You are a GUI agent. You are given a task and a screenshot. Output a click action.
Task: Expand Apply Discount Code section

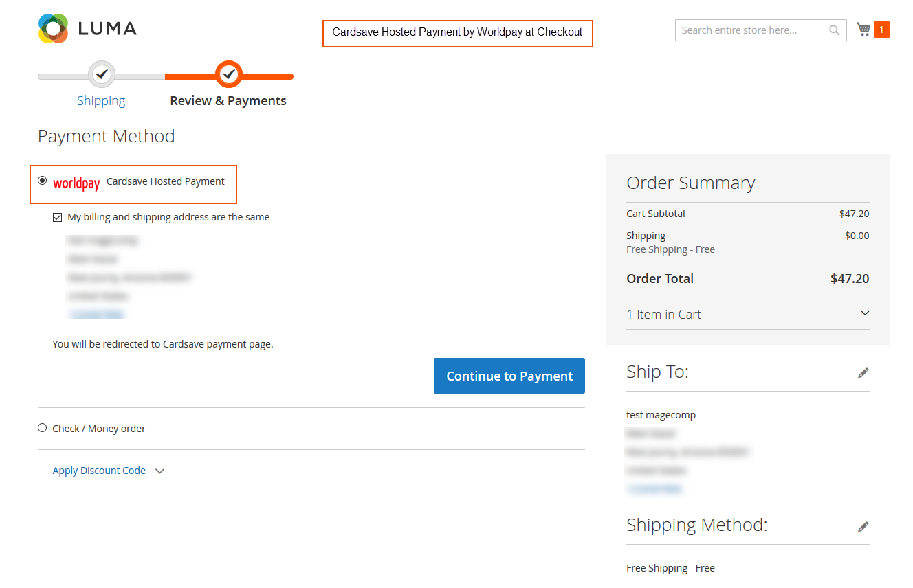point(99,470)
